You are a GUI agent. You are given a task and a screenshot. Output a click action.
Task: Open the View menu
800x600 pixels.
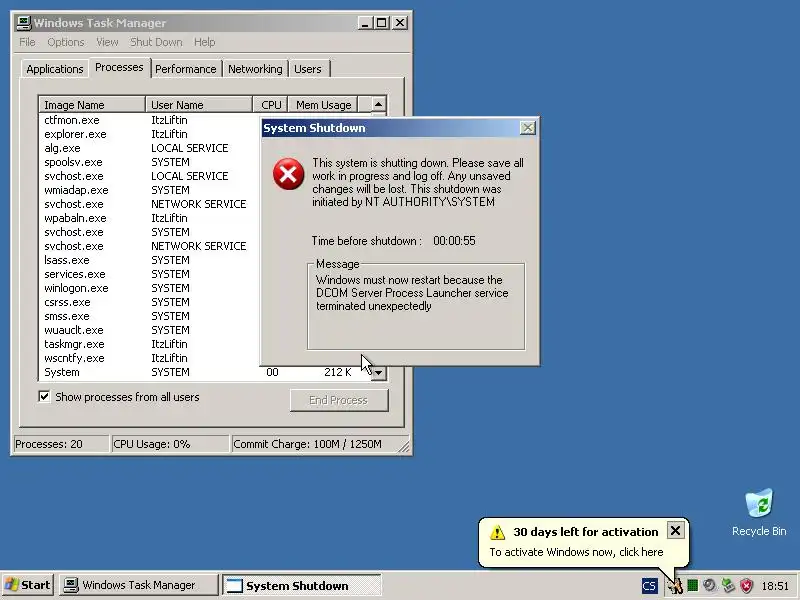pyautogui.click(x=107, y=42)
